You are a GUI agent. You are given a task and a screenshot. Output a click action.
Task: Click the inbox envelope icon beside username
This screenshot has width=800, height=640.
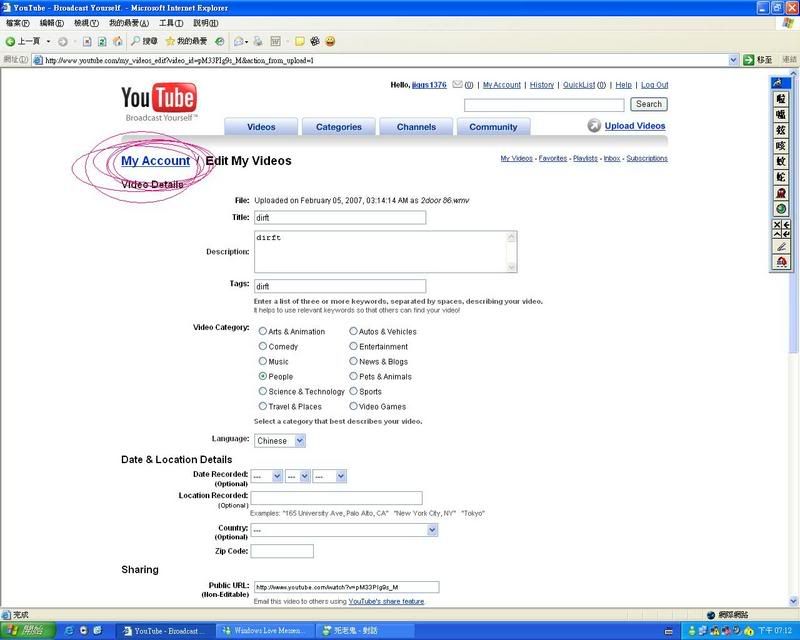pyautogui.click(x=457, y=84)
